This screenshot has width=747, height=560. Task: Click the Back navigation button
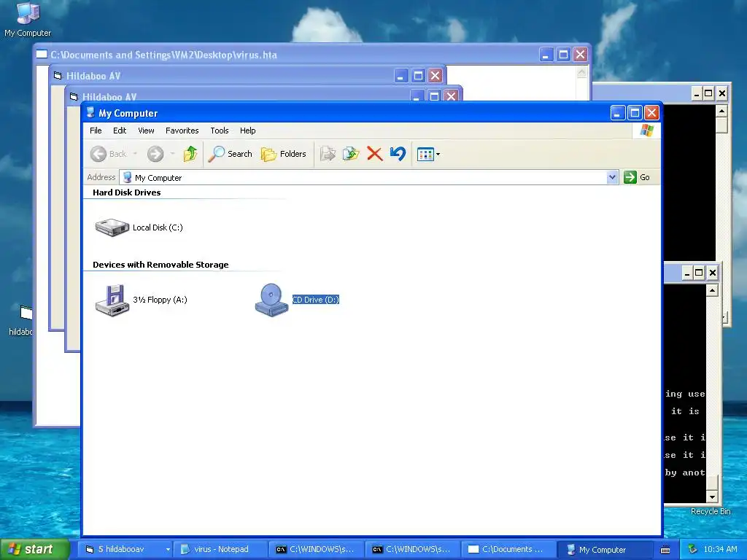108,154
